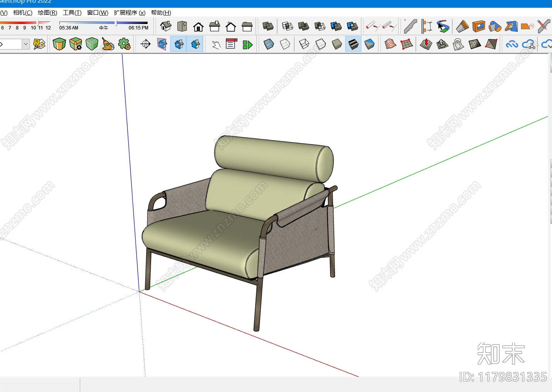Viewport: 552px width, 392px height.
Task: Click the square-bar-with-arrow tool icon
Action: (x=389, y=26)
